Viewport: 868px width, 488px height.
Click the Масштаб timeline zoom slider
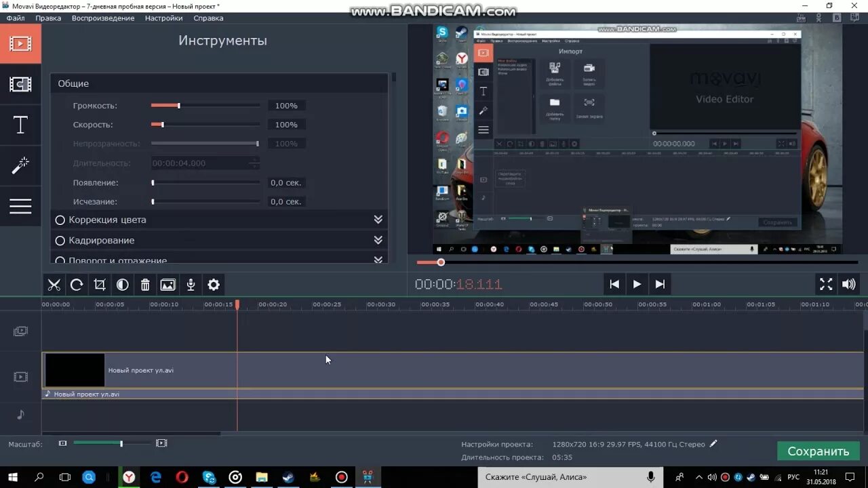click(112, 443)
